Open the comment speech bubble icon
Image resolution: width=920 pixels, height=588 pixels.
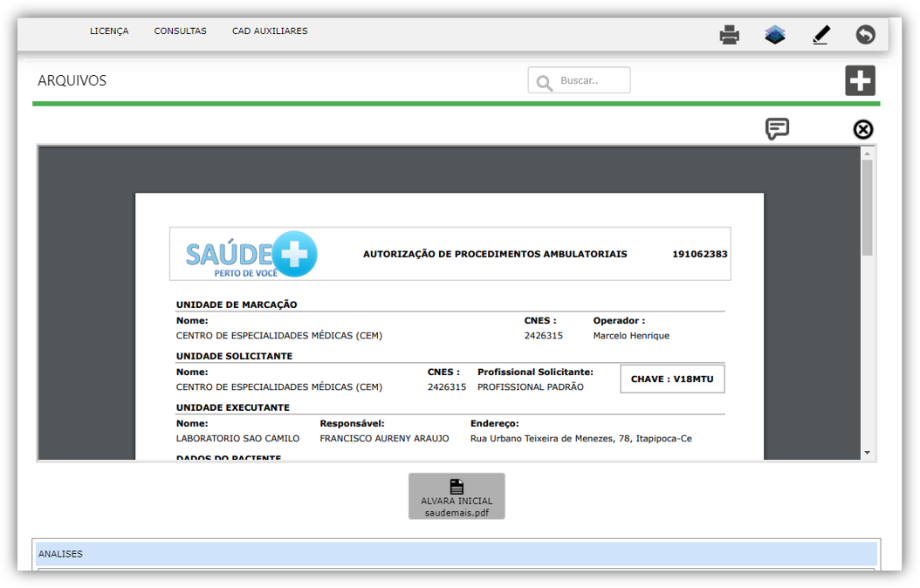tap(777, 129)
